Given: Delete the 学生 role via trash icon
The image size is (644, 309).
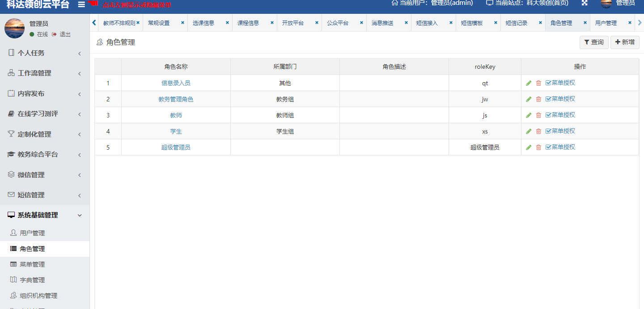Looking at the screenshot, I should coord(538,131).
